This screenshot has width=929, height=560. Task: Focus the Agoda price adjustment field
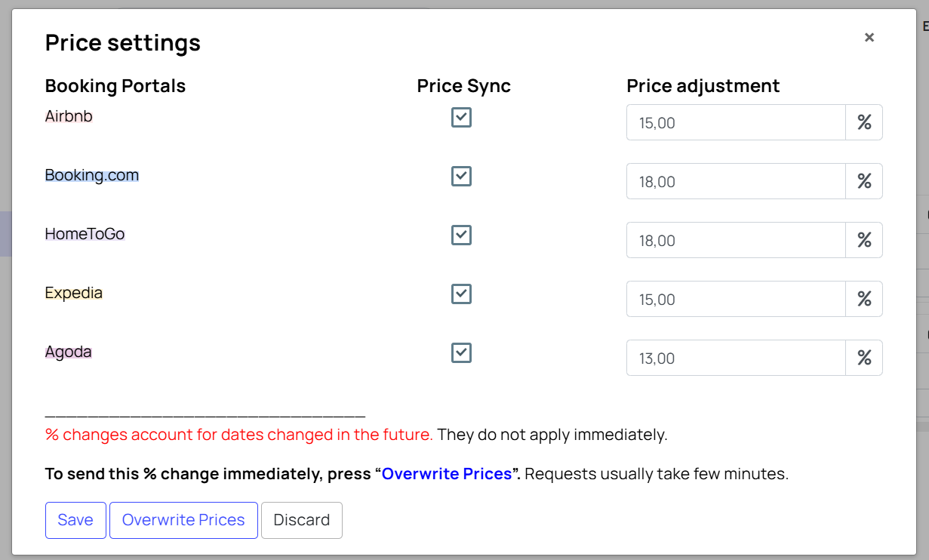coord(736,358)
